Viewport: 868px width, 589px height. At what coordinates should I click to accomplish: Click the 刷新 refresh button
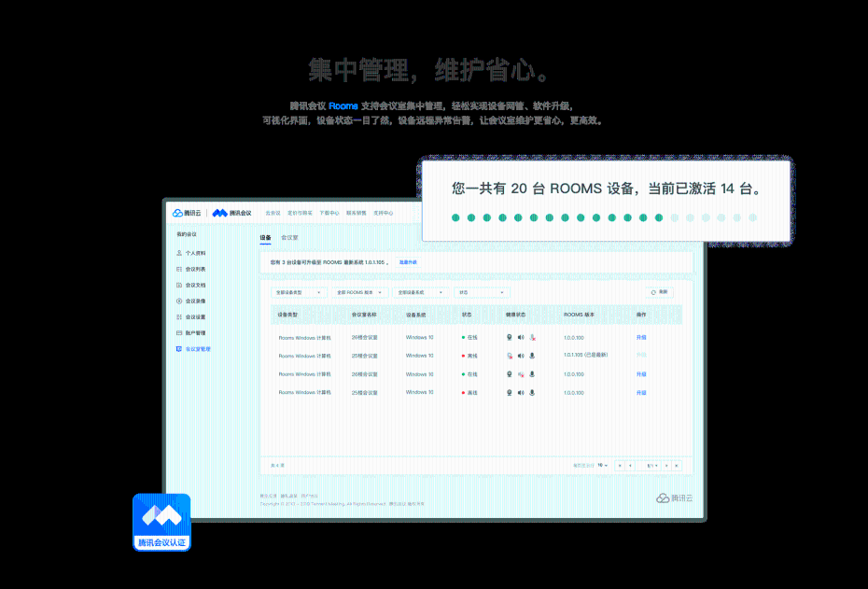[x=659, y=292]
